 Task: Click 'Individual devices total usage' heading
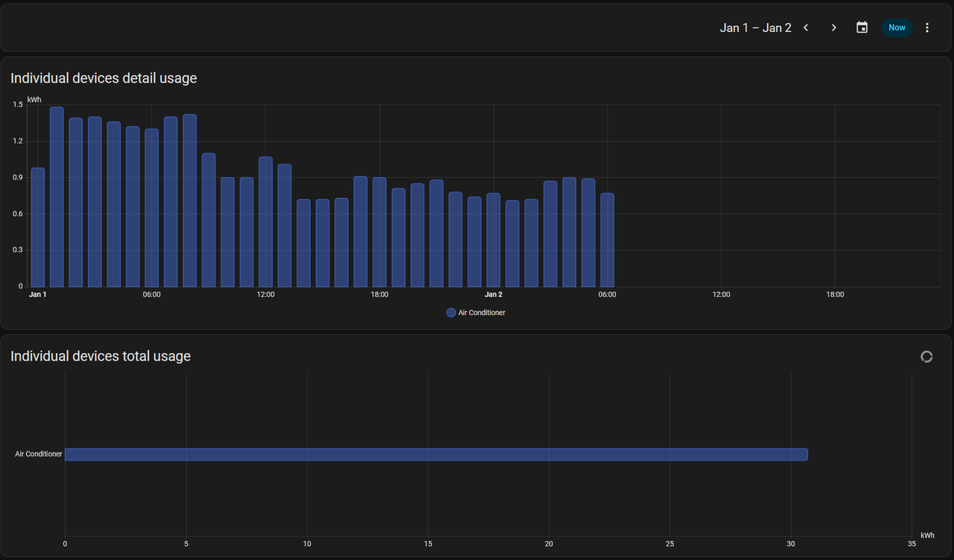(101, 356)
